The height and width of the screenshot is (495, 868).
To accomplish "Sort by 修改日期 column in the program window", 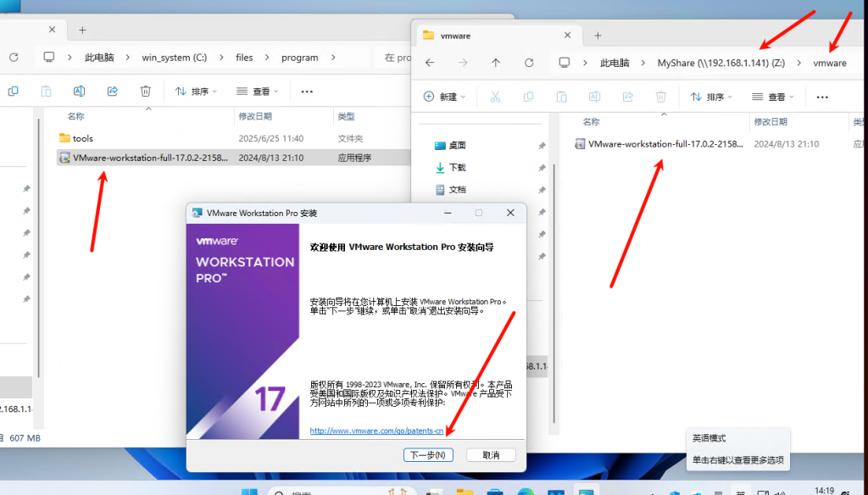I will (255, 116).
